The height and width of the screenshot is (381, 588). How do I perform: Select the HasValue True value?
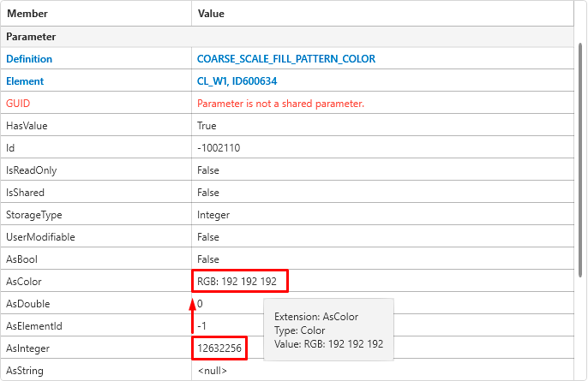[207, 126]
